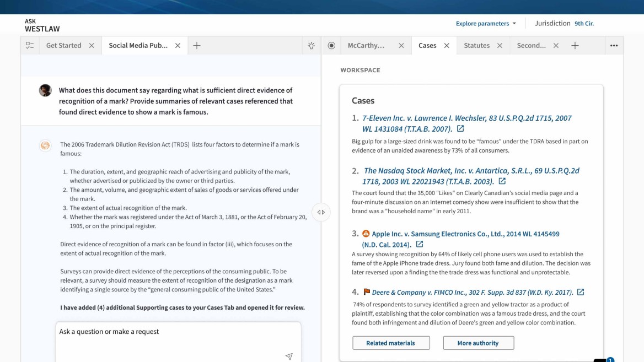Screen dimensions: 644x362
Task: Open Deere & Company external link icon
Action: coord(580,292)
